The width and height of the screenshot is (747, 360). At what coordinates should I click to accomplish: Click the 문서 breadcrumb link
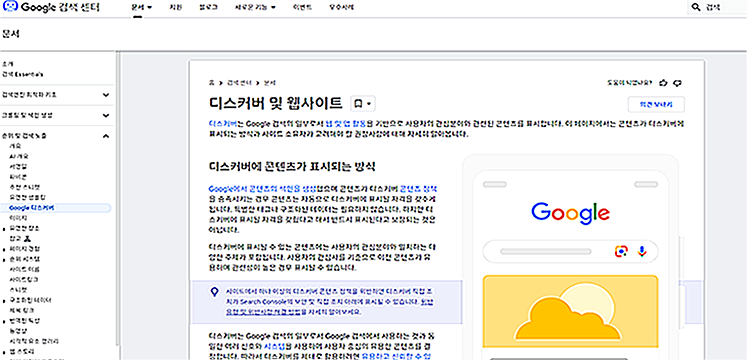[270, 83]
